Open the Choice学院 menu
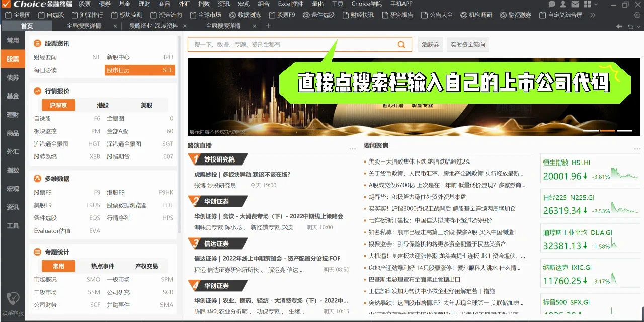Viewport: 644px width, 322px height. (366, 4)
